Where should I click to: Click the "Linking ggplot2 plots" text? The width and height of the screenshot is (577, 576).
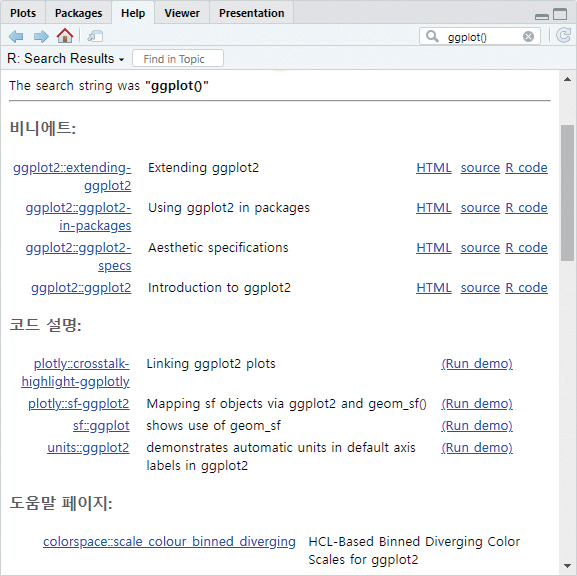click(211, 364)
